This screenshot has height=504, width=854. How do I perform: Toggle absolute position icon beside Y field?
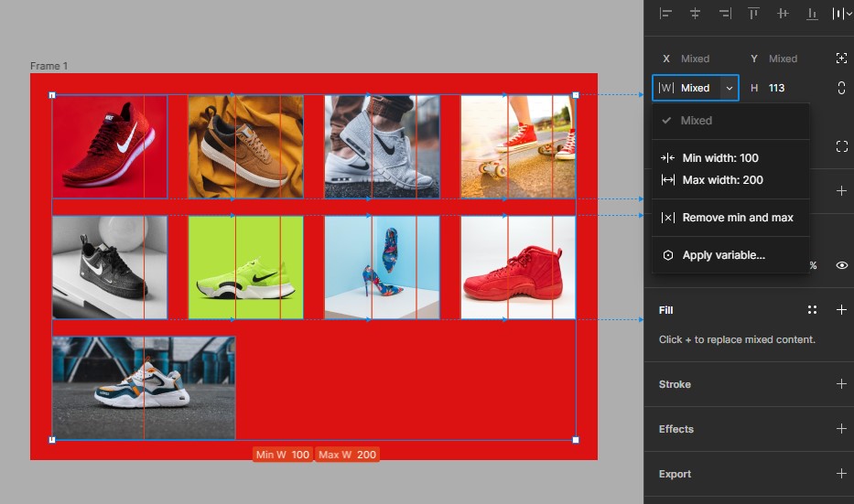(x=841, y=59)
